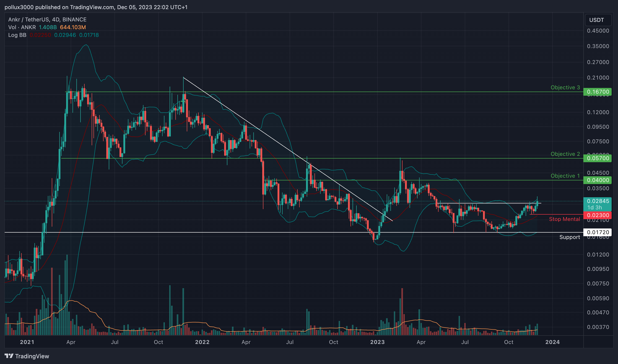Image resolution: width=618 pixels, height=364 pixels.
Task: Click the 'Objective 3' line text
Action: (565, 87)
